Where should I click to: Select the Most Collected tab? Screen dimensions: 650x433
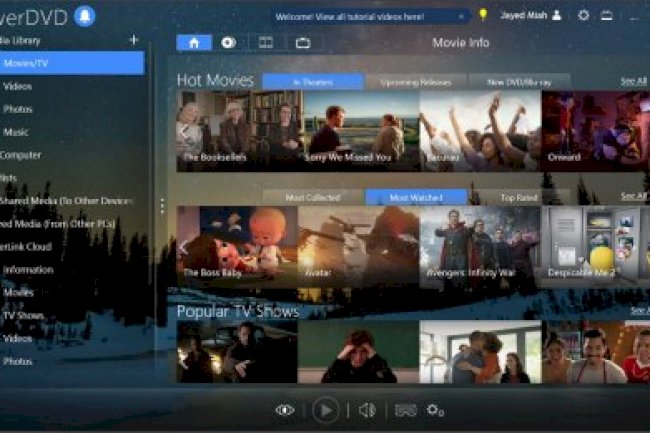[313, 198]
